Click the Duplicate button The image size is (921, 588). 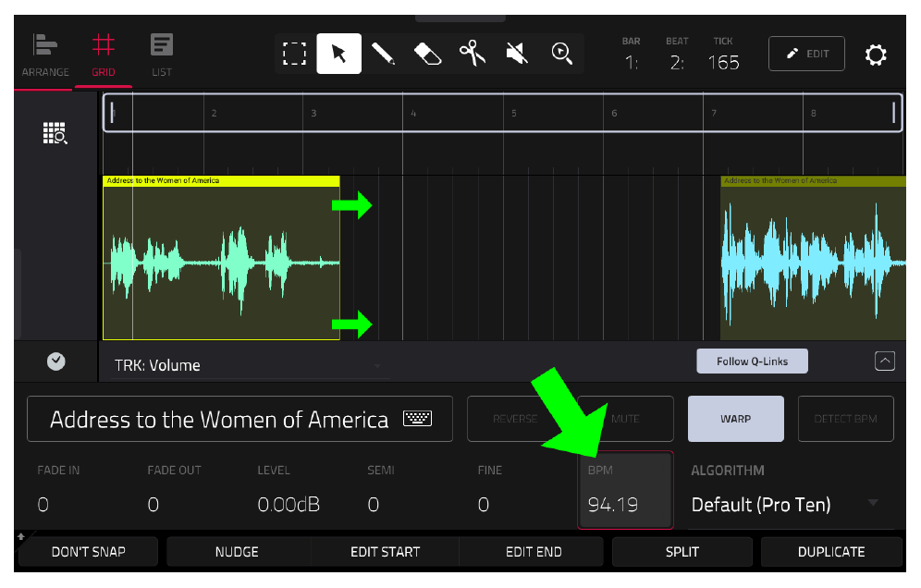pyautogui.click(x=831, y=552)
